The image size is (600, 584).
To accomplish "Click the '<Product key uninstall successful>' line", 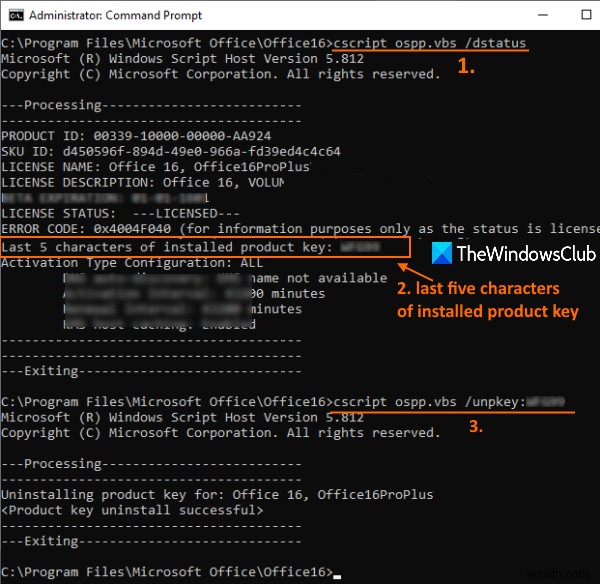I will 132,510.
